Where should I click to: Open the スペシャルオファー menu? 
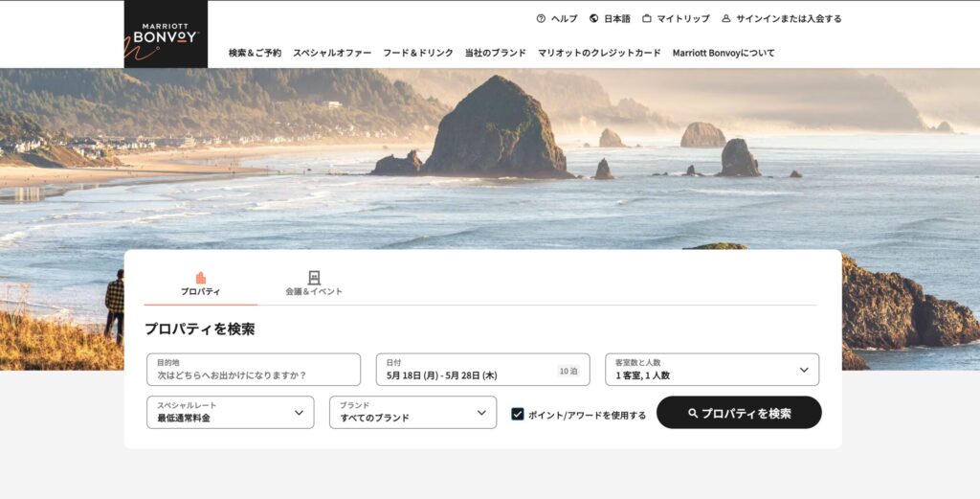[332, 53]
